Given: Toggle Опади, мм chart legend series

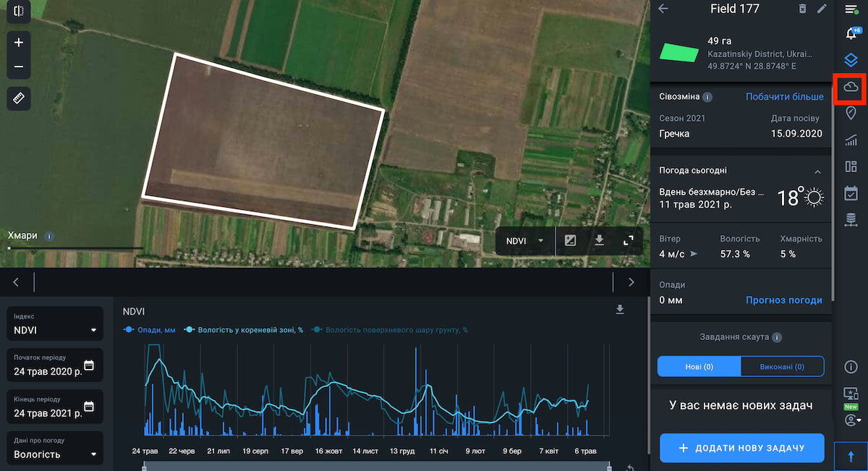Looking at the screenshot, I should 153,330.
